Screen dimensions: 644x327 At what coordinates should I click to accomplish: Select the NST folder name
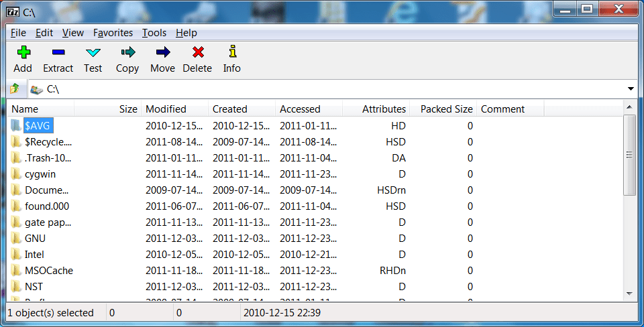pyautogui.click(x=34, y=286)
